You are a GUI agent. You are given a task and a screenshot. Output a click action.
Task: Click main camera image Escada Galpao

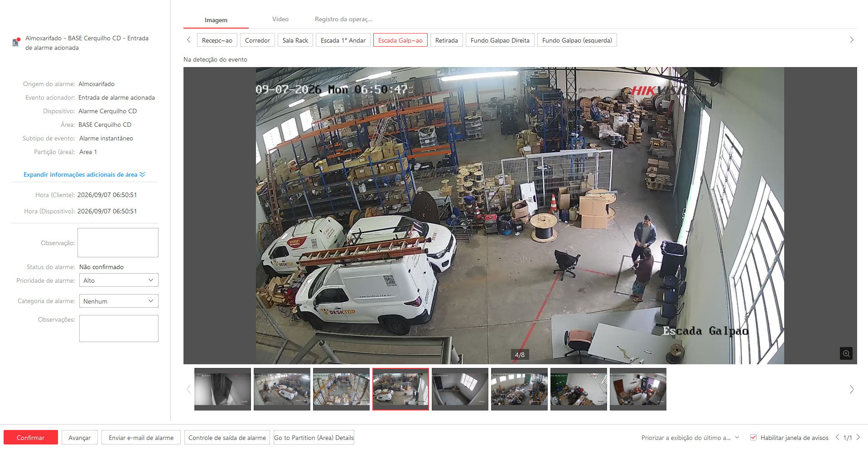[520, 216]
